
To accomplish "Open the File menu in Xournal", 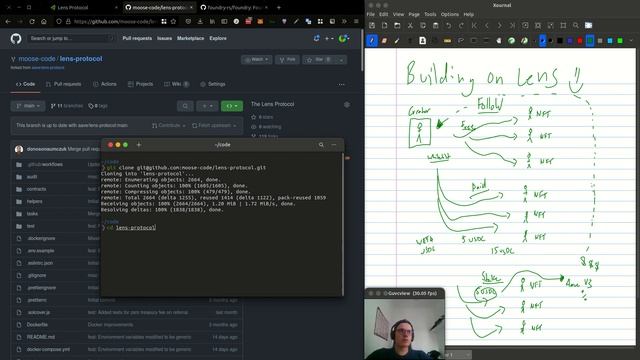I will [x=371, y=14].
